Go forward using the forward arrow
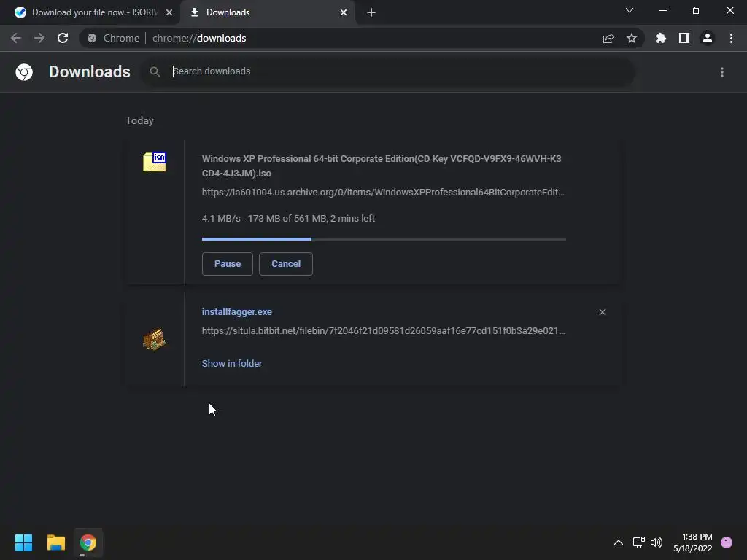This screenshot has width=747, height=560. point(39,38)
